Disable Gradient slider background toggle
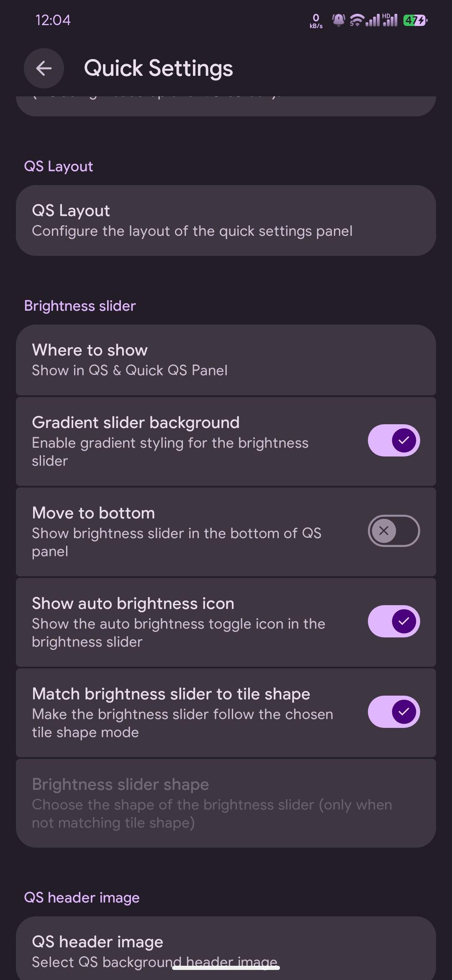This screenshot has width=452, height=980. (393, 440)
